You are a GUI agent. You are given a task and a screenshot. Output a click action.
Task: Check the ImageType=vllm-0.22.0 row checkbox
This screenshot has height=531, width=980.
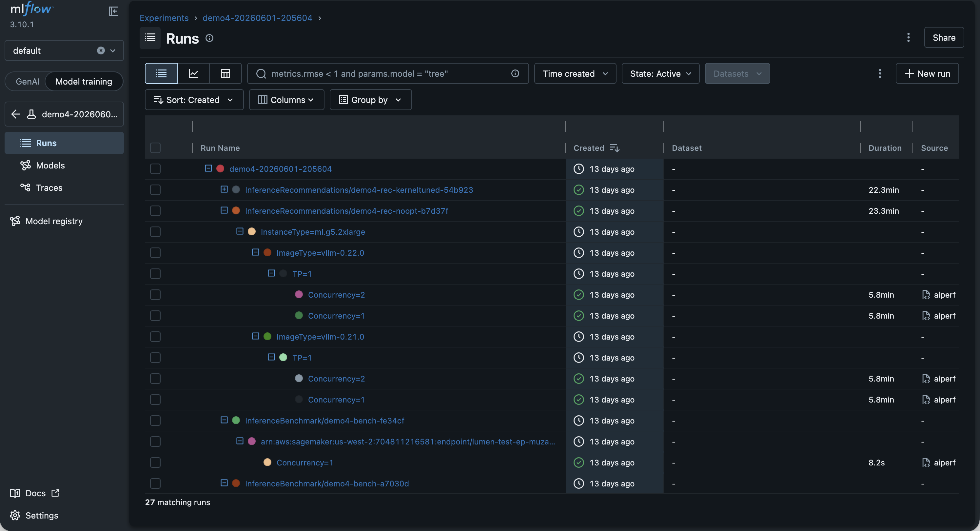155,253
